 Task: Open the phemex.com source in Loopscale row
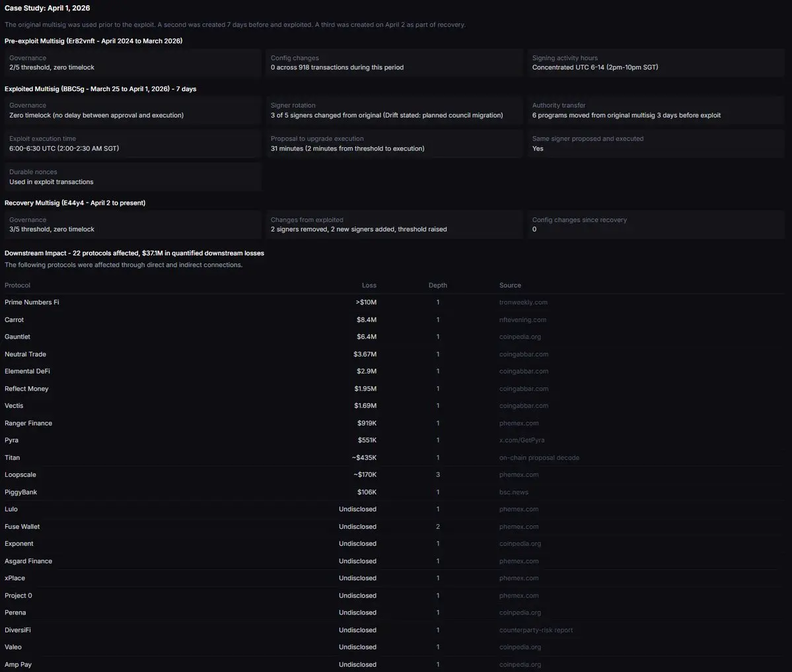point(519,475)
